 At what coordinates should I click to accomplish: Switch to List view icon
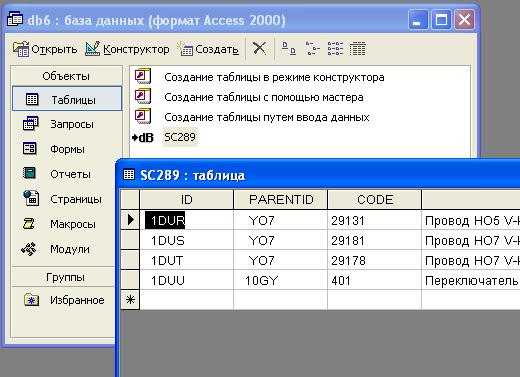point(335,49)
